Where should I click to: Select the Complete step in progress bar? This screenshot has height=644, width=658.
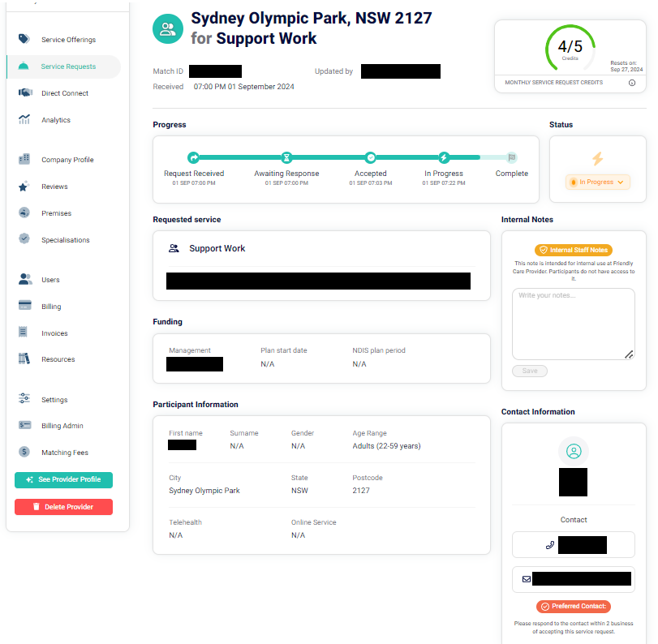coord(512,158)
